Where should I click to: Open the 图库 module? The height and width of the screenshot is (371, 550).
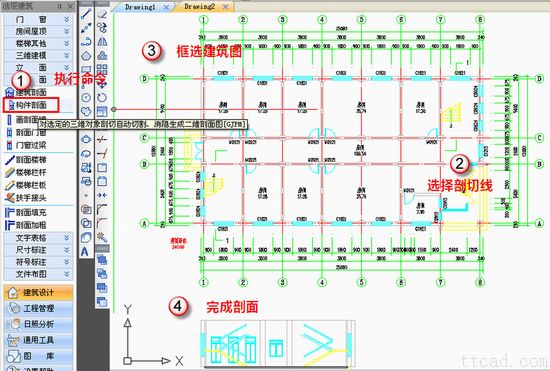coord(38,356)
